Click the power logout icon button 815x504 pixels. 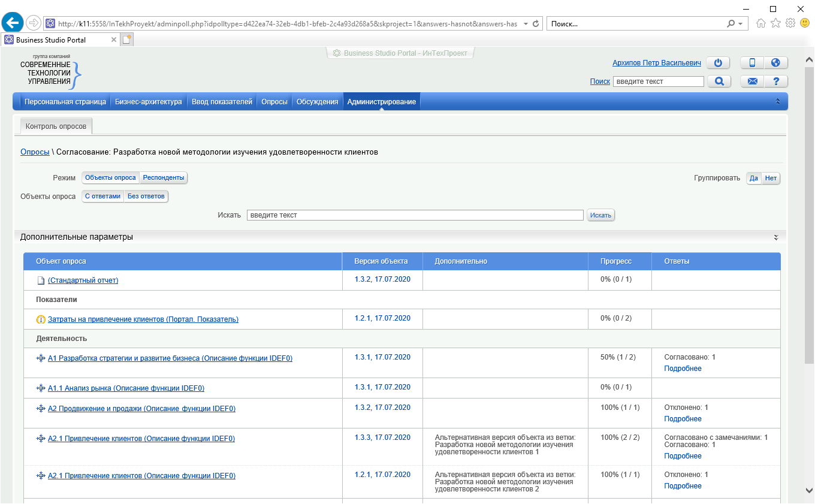click(718, 63)
